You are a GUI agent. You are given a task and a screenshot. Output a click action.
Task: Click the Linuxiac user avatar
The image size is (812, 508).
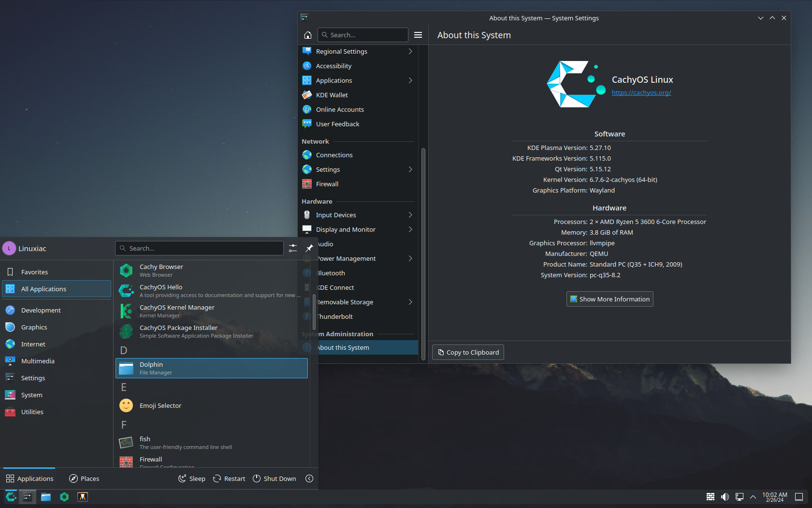click(x=9, y=248)
